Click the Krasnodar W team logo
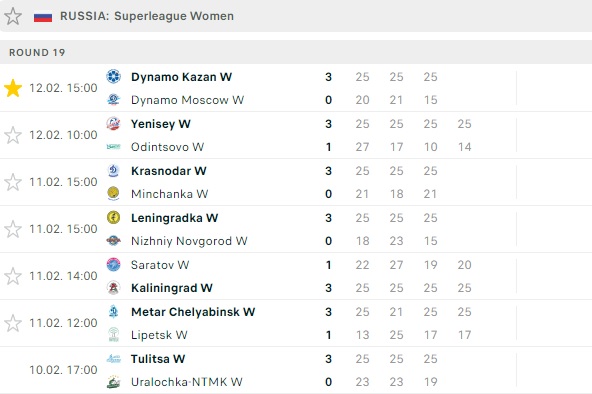Image resolution: width=592 pixels, height=394 pixels. (x=113, y=171)
